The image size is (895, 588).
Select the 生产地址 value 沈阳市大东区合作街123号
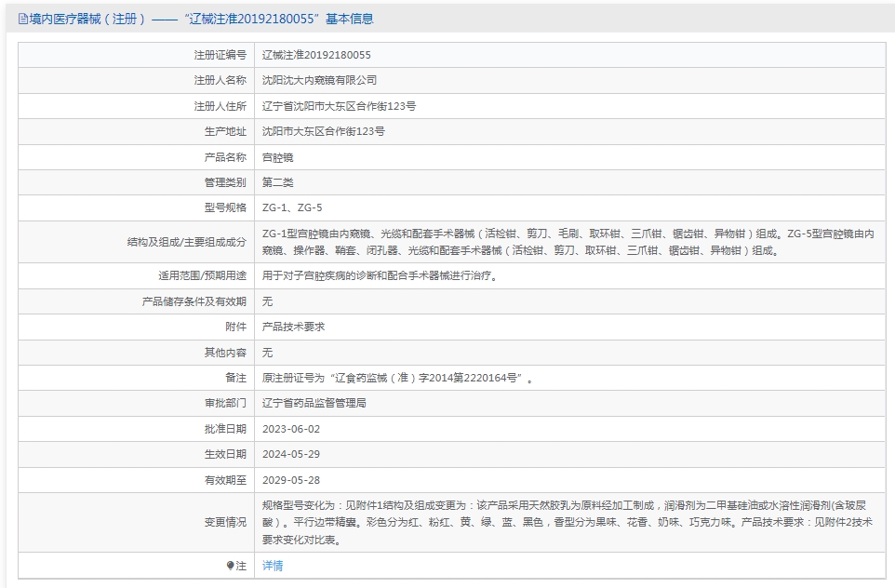[x=324, y=131]
